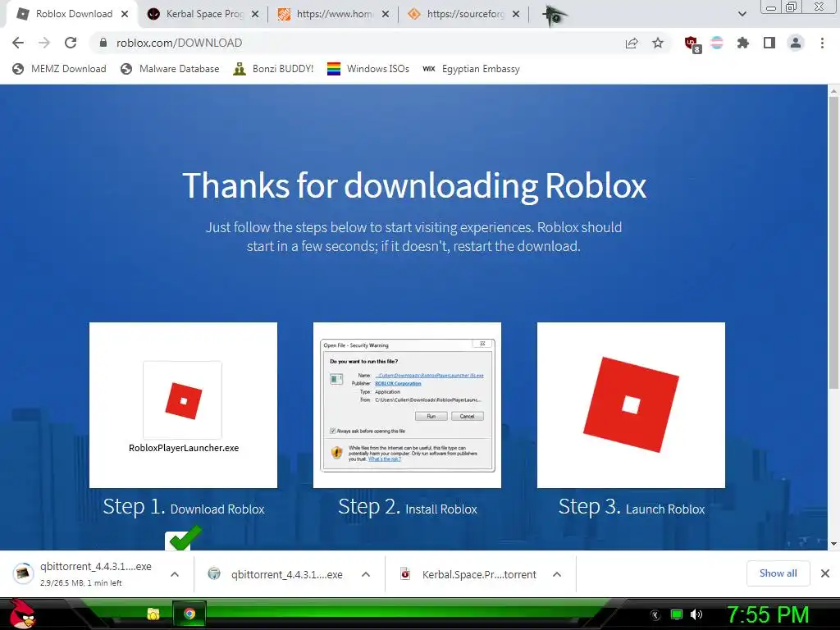Show hidden tray icons arrow
Viewport: 840px width, 630px height.
pos(655,615)
